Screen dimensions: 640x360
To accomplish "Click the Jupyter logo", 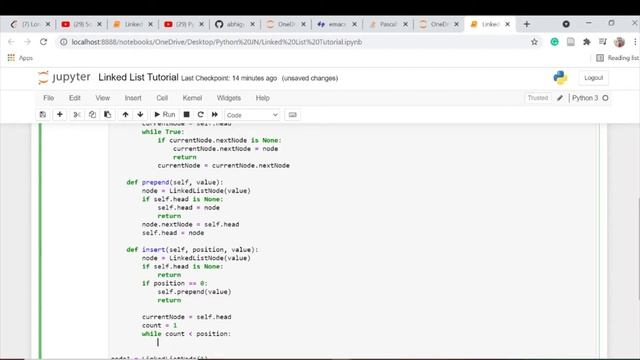I will click(64, 77).
